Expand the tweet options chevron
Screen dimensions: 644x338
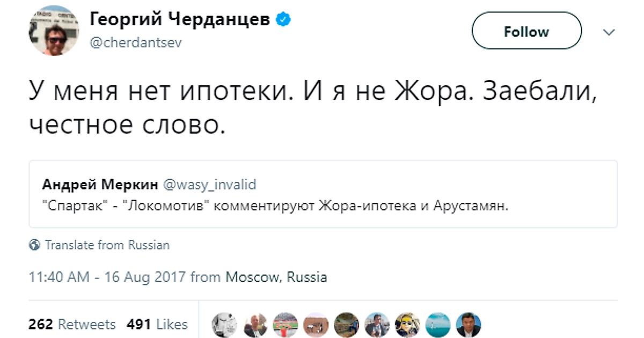(609, 32)
